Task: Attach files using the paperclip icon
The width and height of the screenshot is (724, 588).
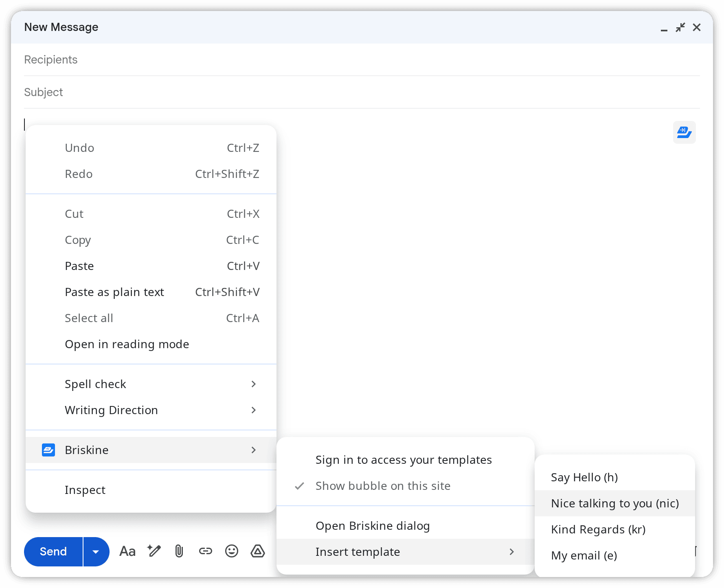Action: point(179,551)
